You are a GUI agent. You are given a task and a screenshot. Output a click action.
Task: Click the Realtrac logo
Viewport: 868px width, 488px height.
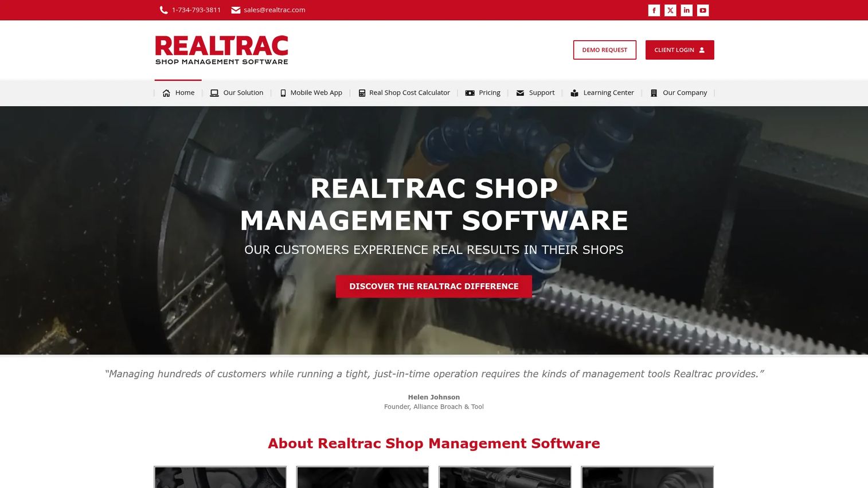coord(221,50)
